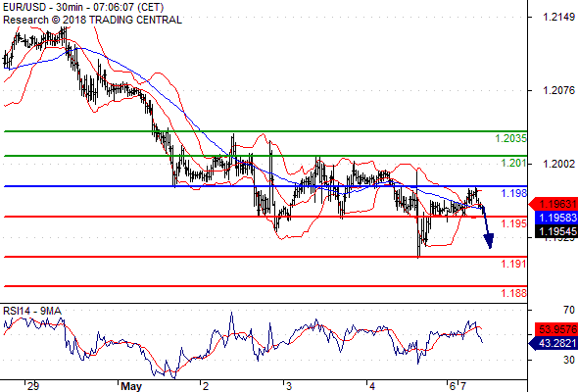
Task: Click the red 1.19631 price tag
Action: (553, 204)
